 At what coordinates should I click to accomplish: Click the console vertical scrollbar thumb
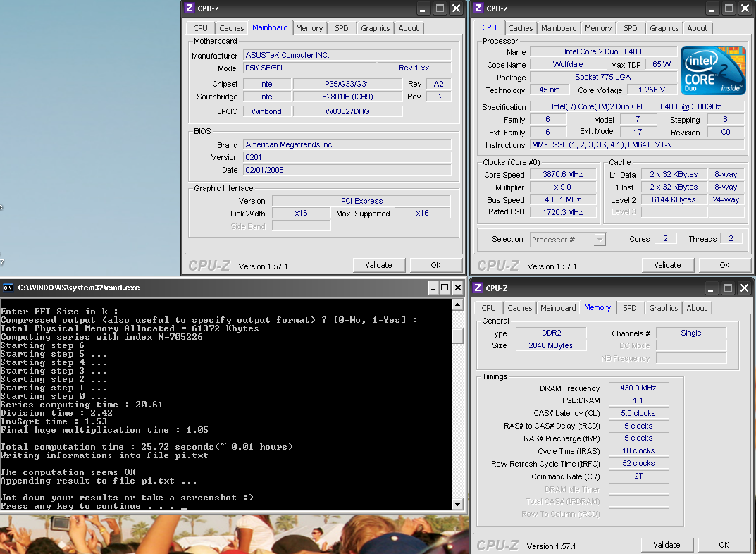coord(457,336)
